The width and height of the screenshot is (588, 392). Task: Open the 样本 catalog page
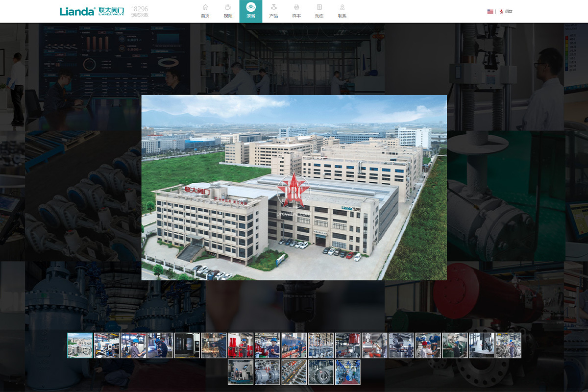click(x=296, y=11)
